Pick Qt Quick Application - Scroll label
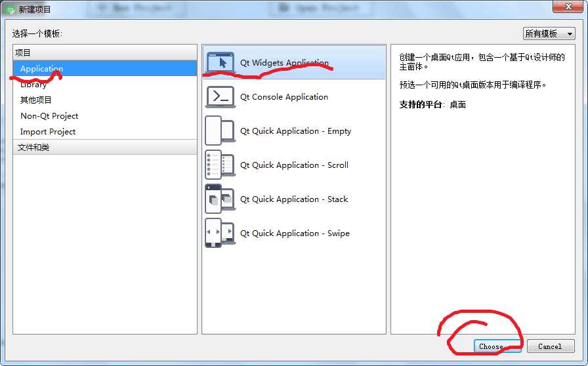 (294, 165)
